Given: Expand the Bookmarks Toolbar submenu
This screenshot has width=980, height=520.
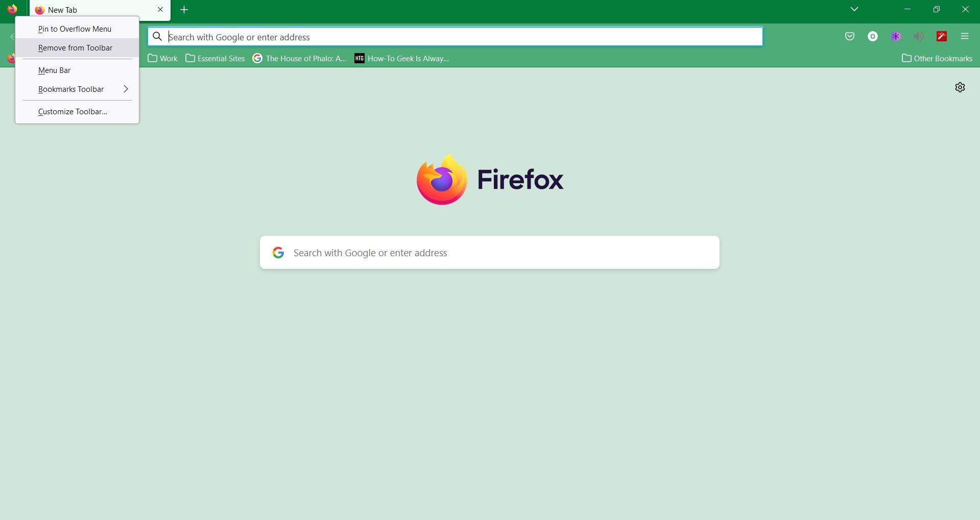Looking at the screenshot, I should [70, 89].
